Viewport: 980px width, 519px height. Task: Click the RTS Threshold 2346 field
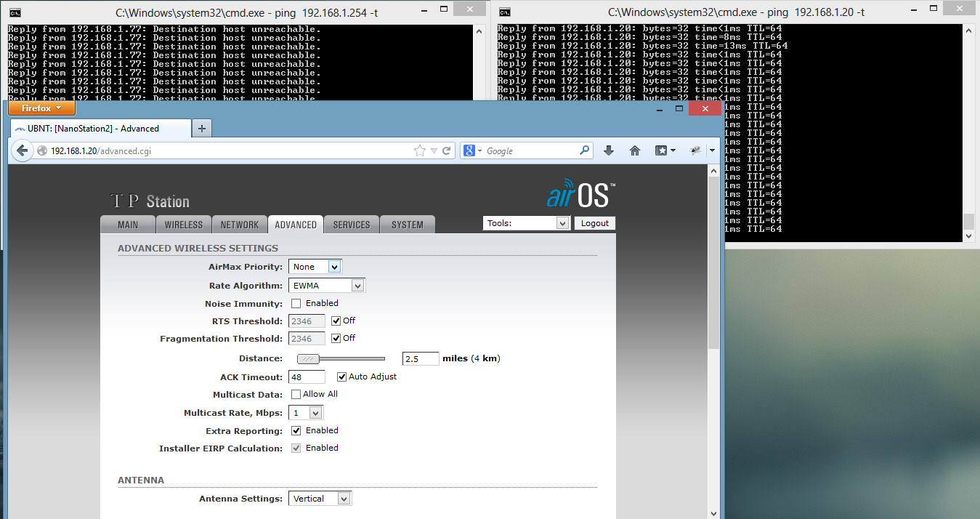(307, 321)
